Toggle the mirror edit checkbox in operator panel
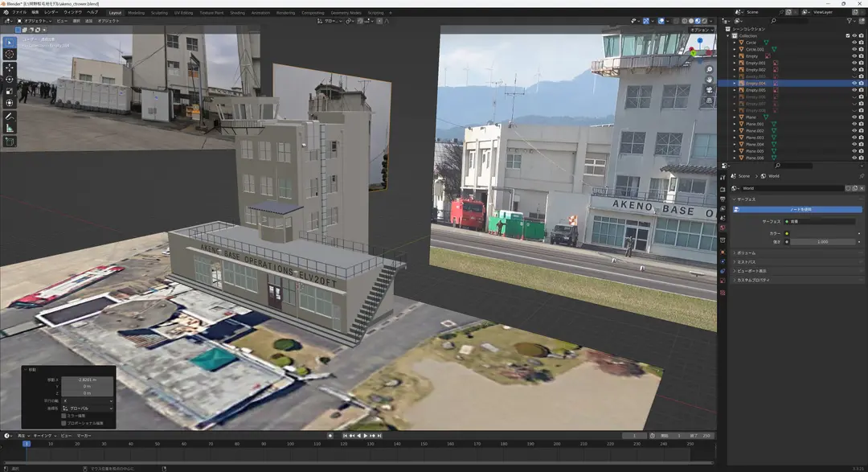Screen dimensions: 868x472 click(x=63, y=416)
